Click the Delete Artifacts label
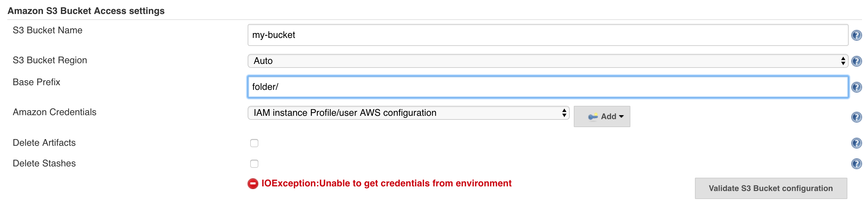 click(x=44, y=143)
